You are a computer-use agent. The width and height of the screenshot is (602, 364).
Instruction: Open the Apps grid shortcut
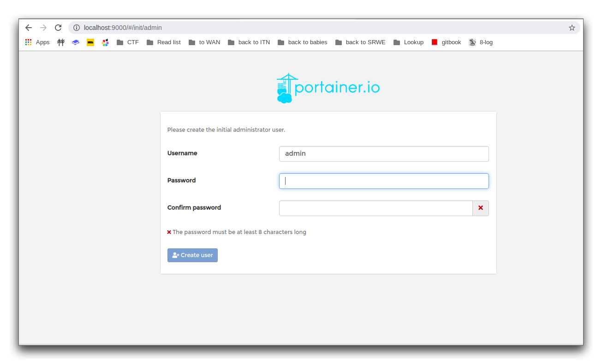tap(37, 42)
